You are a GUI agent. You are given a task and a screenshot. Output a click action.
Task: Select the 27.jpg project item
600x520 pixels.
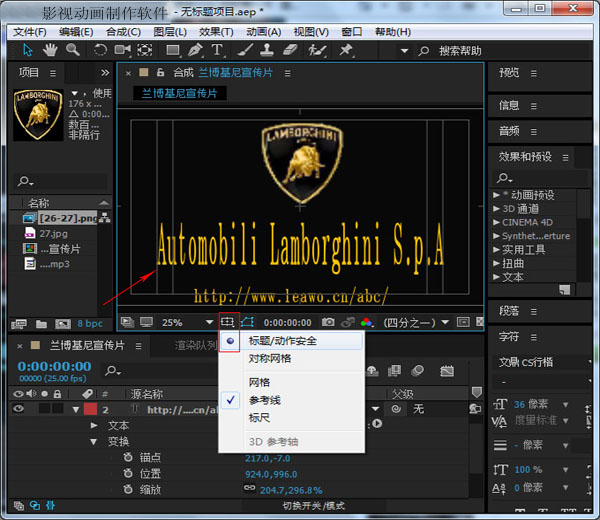(53, 233)
